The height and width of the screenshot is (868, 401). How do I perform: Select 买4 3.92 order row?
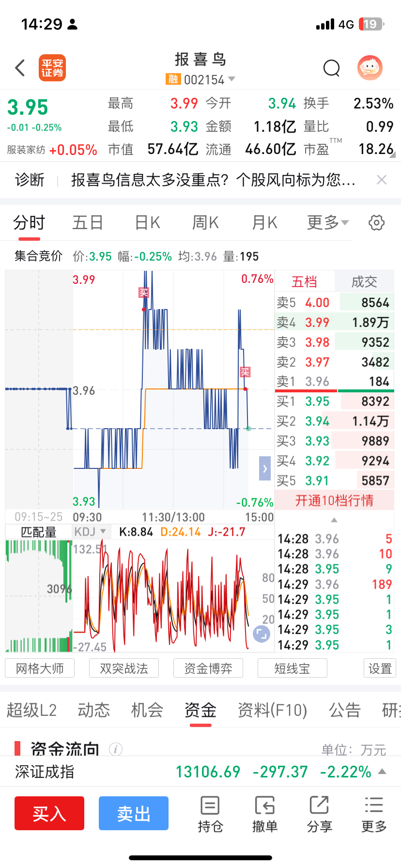pyautogui.click(x=334, y=461)
